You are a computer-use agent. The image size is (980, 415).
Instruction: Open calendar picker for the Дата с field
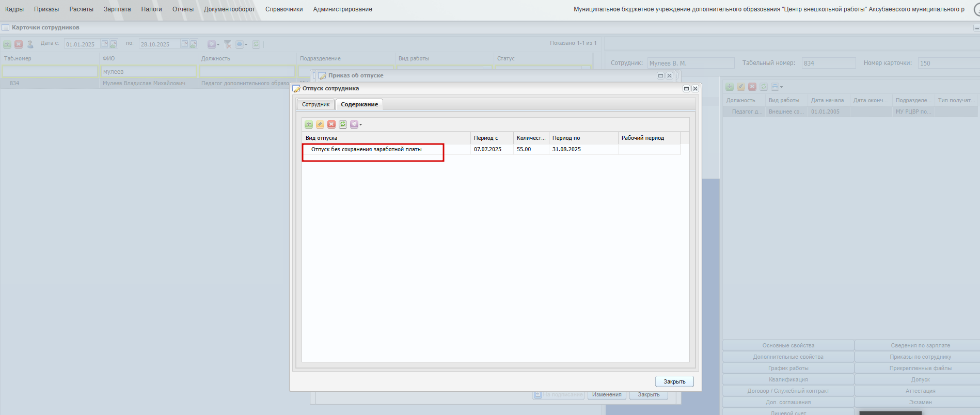(x=105, y=44)
